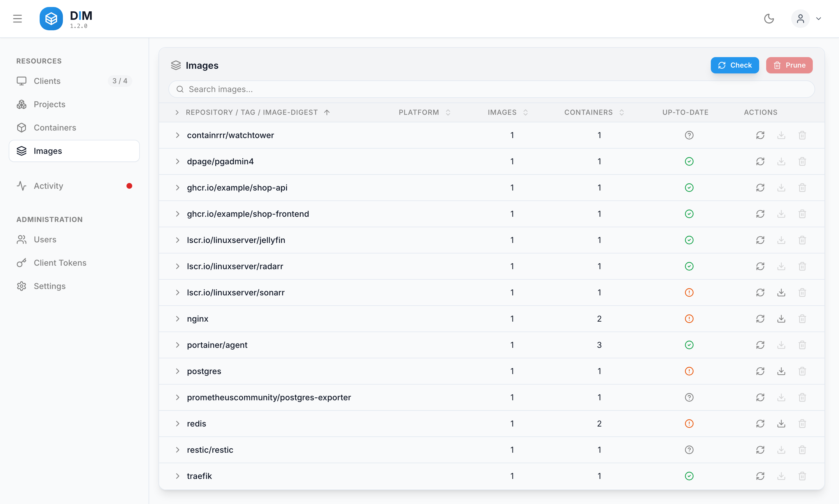Sort by Images column
839x504 pixels.
(507, 112)
